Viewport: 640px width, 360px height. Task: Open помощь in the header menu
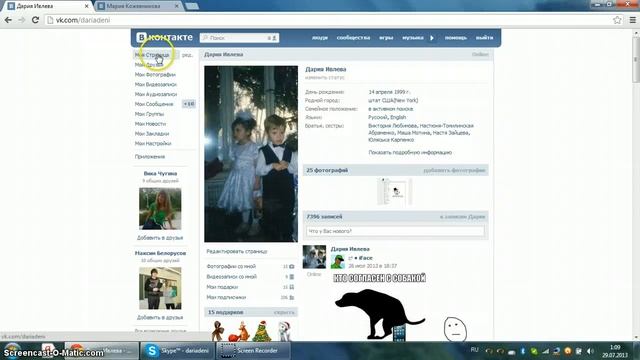(x=456, y=38)
